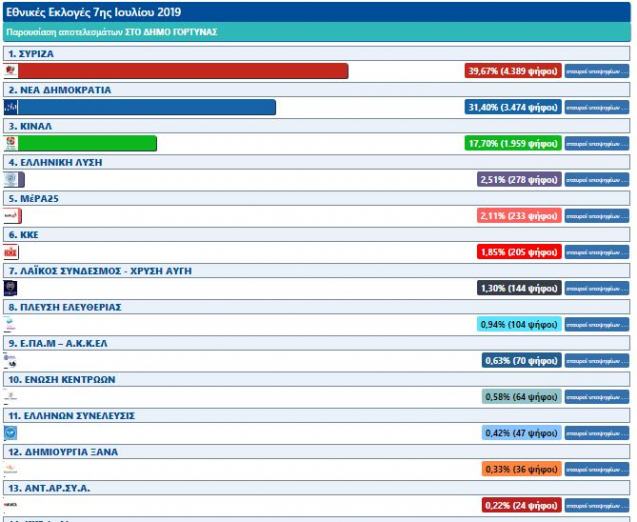The height and width of the screenshot is (522, 637).
Task: Select the '1,85% (205 ψήφοι)' badge
Action: [x=519, y=252]
